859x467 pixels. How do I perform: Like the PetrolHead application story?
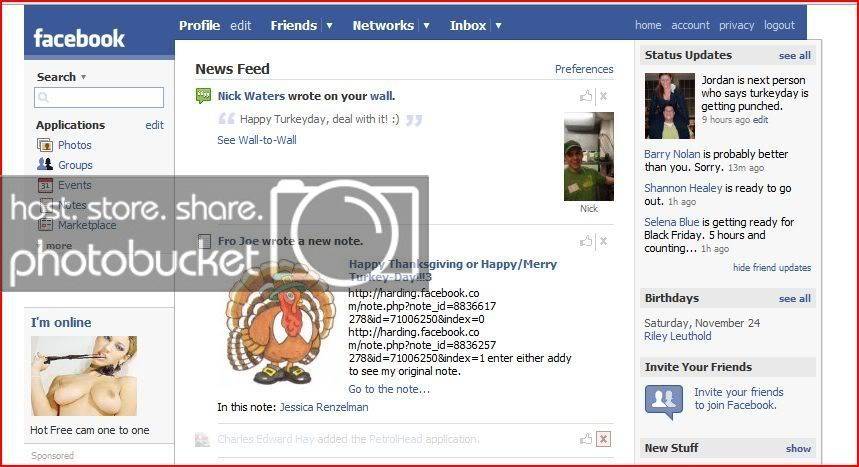pos(586,439)
